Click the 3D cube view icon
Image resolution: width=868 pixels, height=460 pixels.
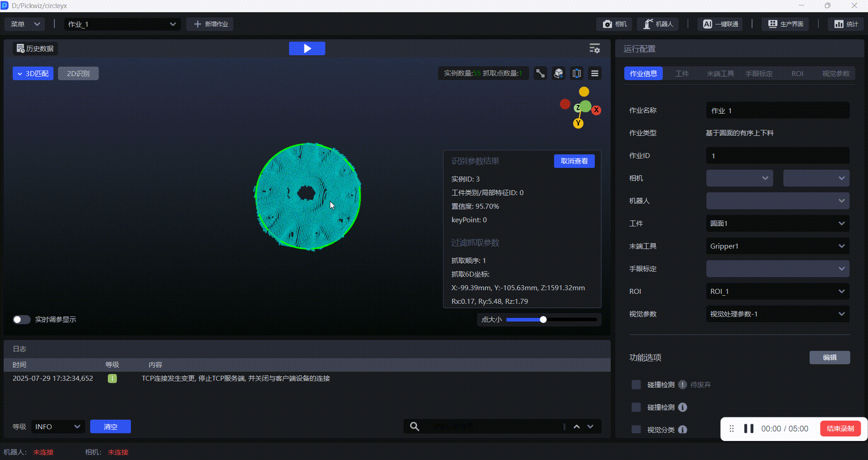[x=559, y=73]
